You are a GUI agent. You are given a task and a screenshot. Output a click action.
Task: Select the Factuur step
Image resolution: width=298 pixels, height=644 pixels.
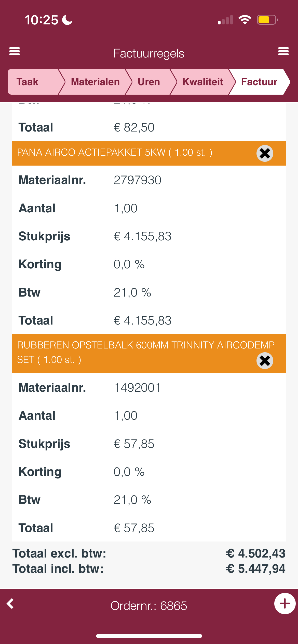coord(259,82)
